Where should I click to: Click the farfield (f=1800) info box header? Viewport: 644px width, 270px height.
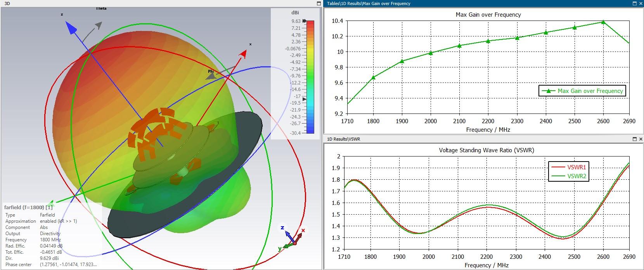pyautogui.click(x=28, y=207)
